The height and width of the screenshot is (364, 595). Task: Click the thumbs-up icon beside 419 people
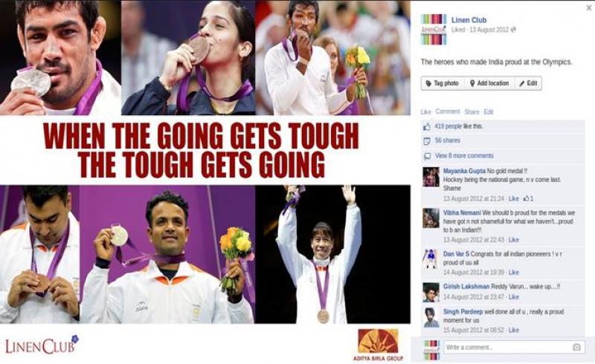pos(427,126)
